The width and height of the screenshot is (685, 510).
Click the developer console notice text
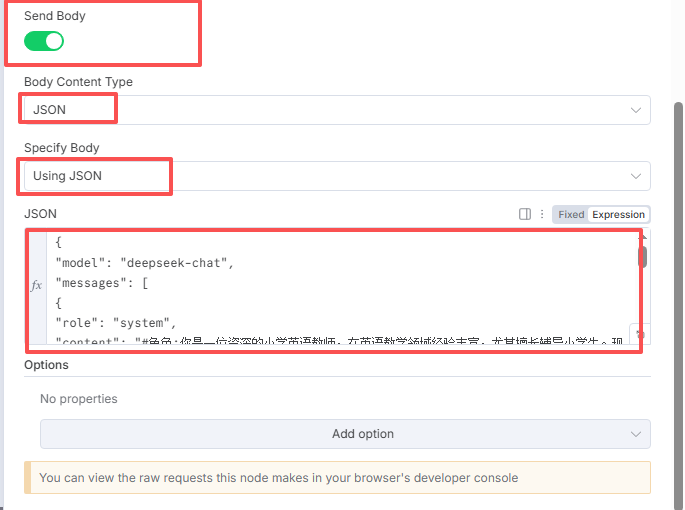pos(278,478)
